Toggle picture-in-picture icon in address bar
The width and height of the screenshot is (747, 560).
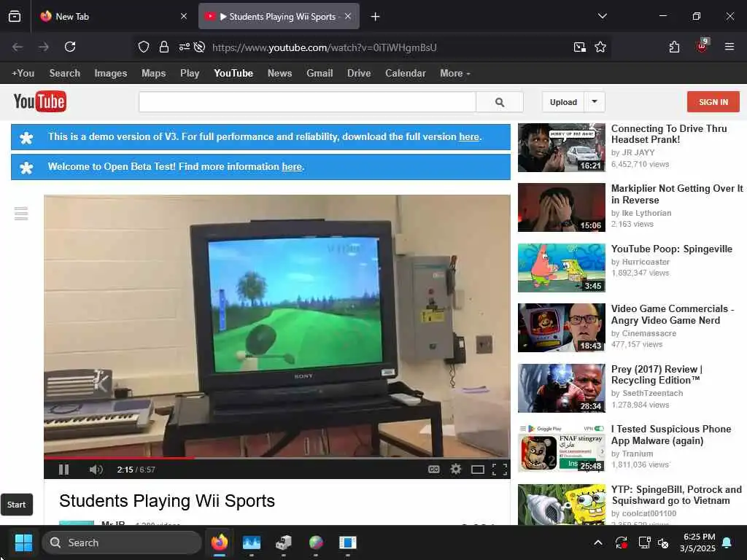coord(579,47)
